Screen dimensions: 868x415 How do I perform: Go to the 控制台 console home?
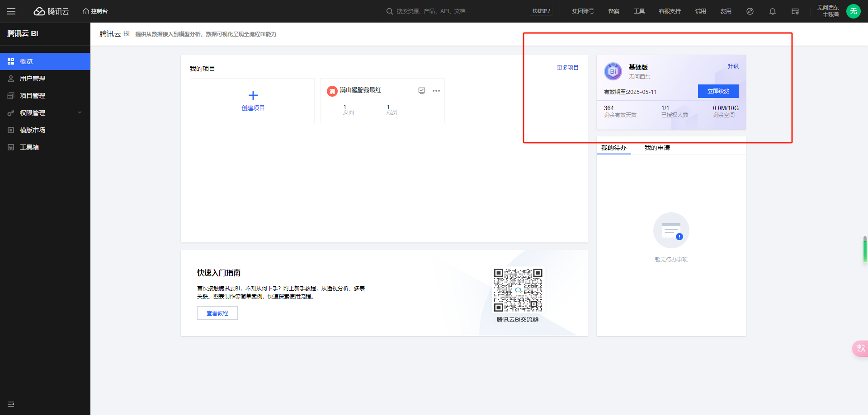tap(95, 11)
